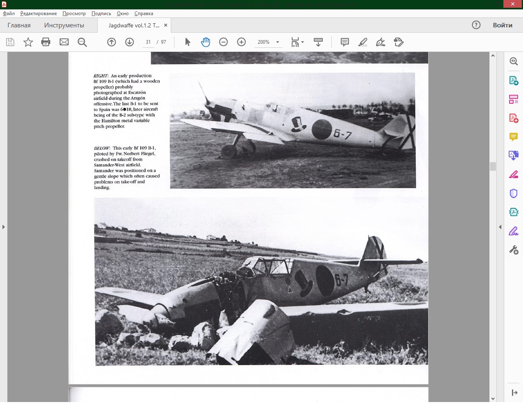The width and height of the screenshot is (523, 420).
Task: Switch to the Инструменты tab
Action: [64, 25]
